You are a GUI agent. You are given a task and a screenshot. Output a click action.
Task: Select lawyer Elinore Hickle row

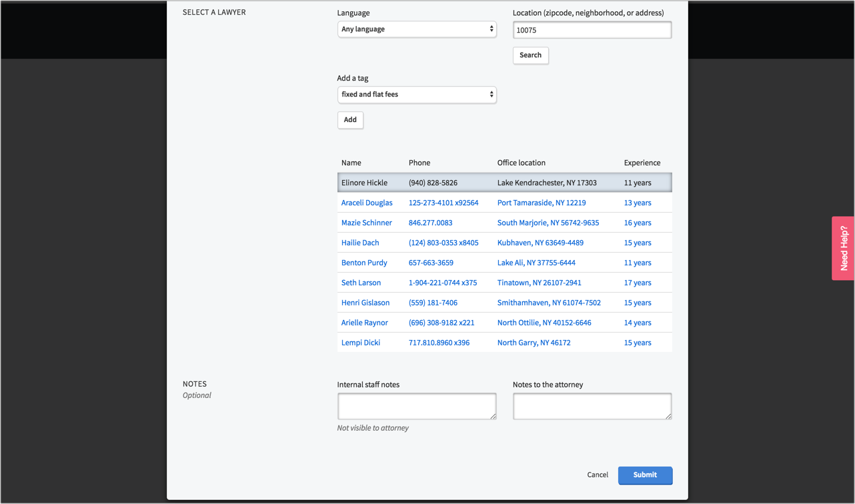click(x=364, y=183)
